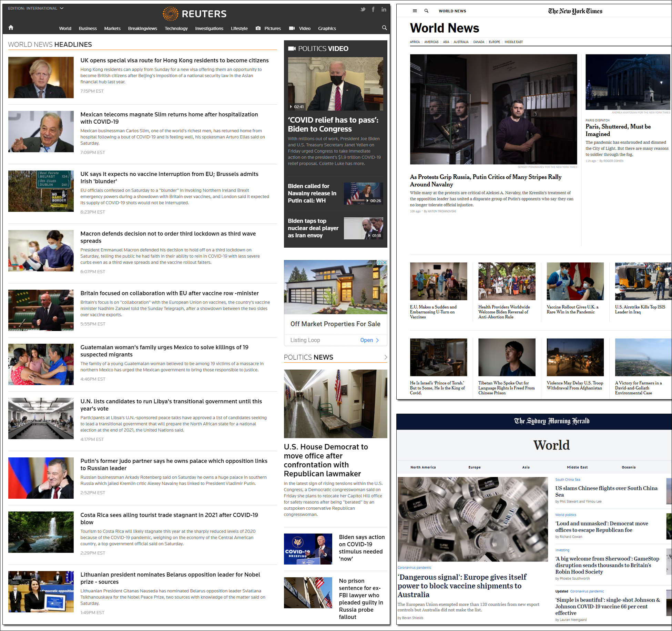Click the Twitter icon in Reuters header
Screen dimensions: 672x631
pos(363,9)
